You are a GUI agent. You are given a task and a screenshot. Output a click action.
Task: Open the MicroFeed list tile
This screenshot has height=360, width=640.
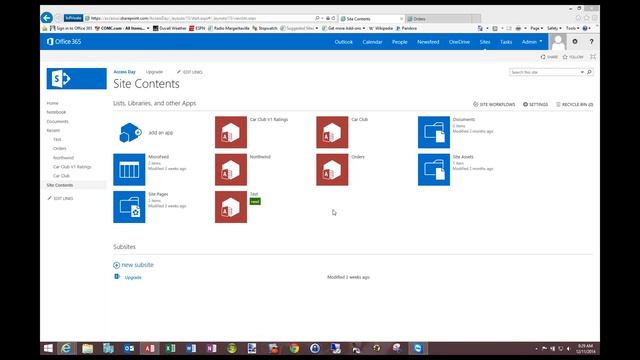tap(129, 169)
